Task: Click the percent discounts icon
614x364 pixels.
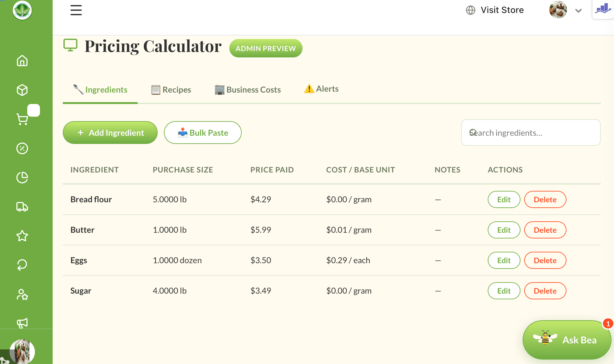Action: pos(22,148)
